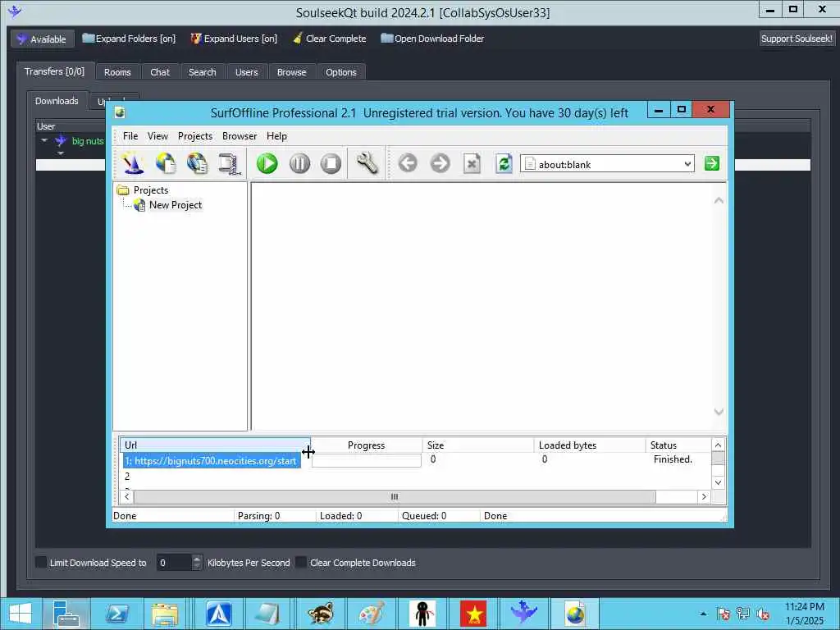Screen dimensions: 840x630
Task: Open the Projects menu
Action: [x=195, y=136]
